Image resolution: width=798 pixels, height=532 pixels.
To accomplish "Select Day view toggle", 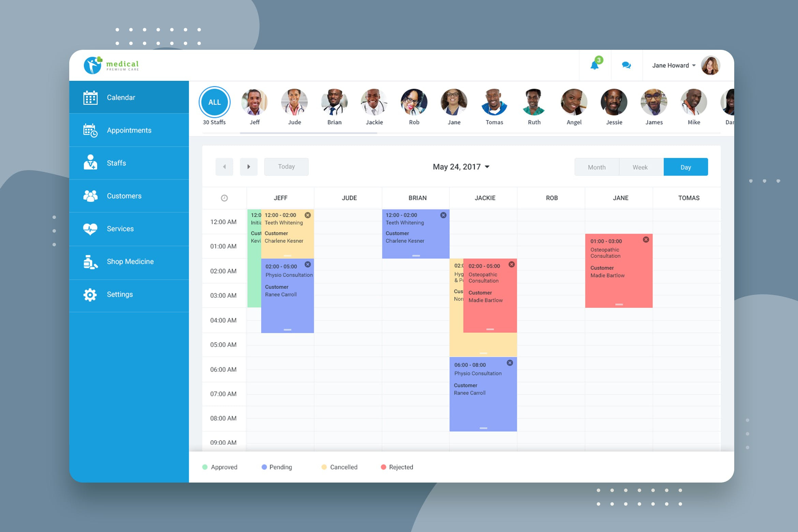I will click(685, 166).
